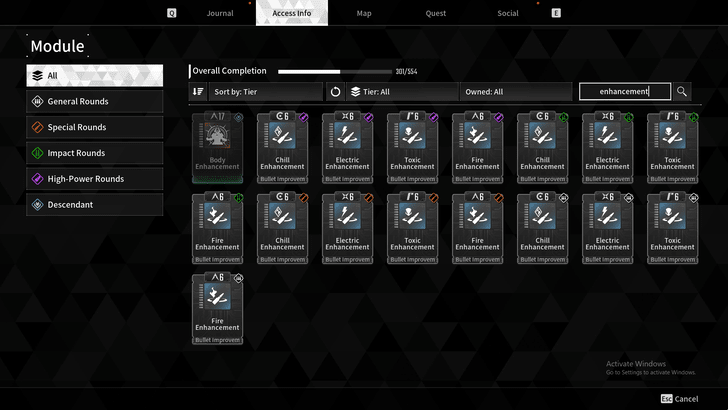
Task: Select the orange Special Electric Enhancement module
Action: pyautogui.click(x=347, y=228)
